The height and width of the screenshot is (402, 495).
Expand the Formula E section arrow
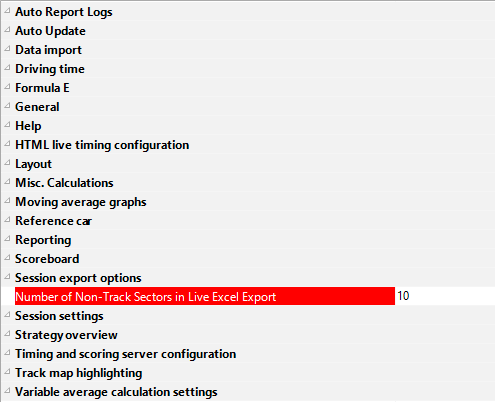tap(7, 87)
